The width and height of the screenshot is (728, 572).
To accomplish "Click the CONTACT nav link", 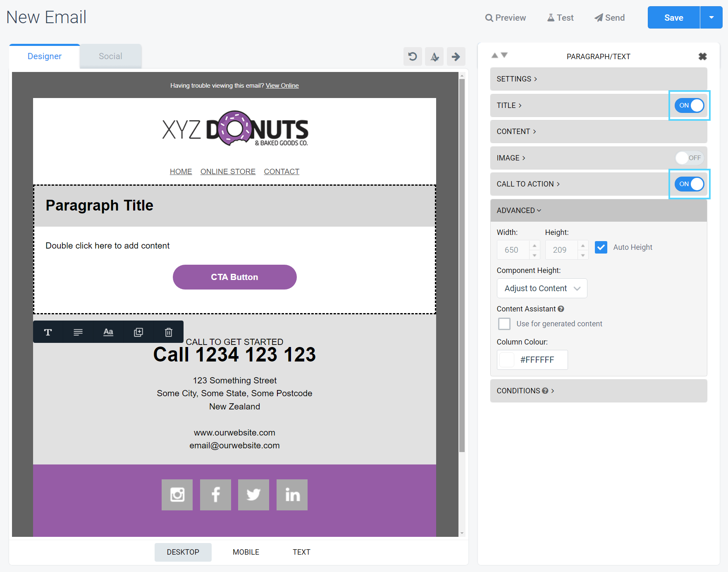I will (x=282, y=172).
